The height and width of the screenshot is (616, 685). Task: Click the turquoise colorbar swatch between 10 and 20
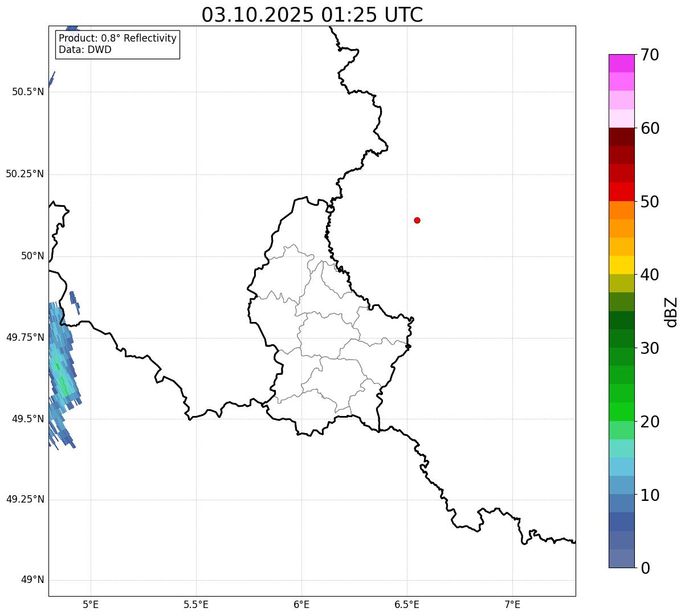[621, 448]
